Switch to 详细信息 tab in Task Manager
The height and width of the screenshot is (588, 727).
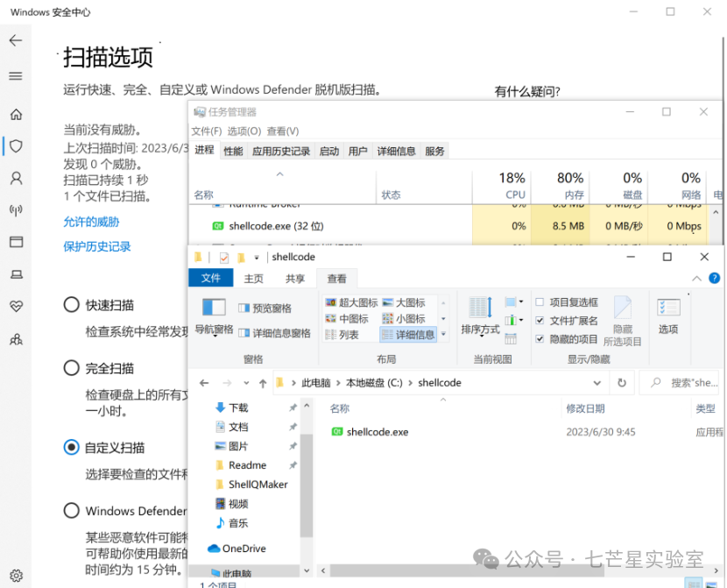point(396,152)
